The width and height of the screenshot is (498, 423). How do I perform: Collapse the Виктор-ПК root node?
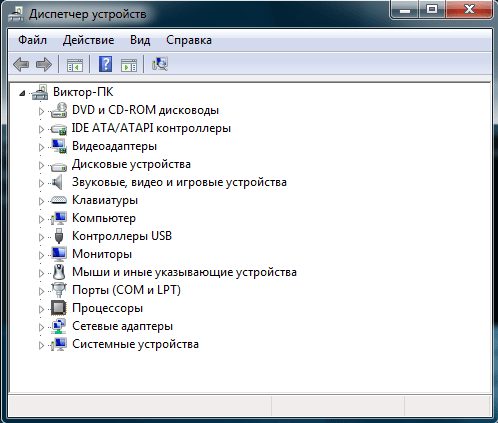22,93
